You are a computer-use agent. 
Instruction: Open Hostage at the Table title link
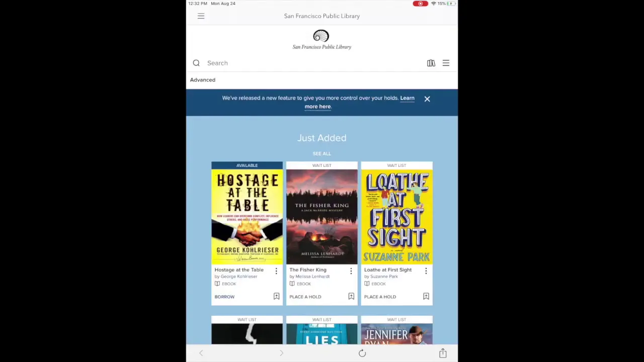(x=239, y=270)
